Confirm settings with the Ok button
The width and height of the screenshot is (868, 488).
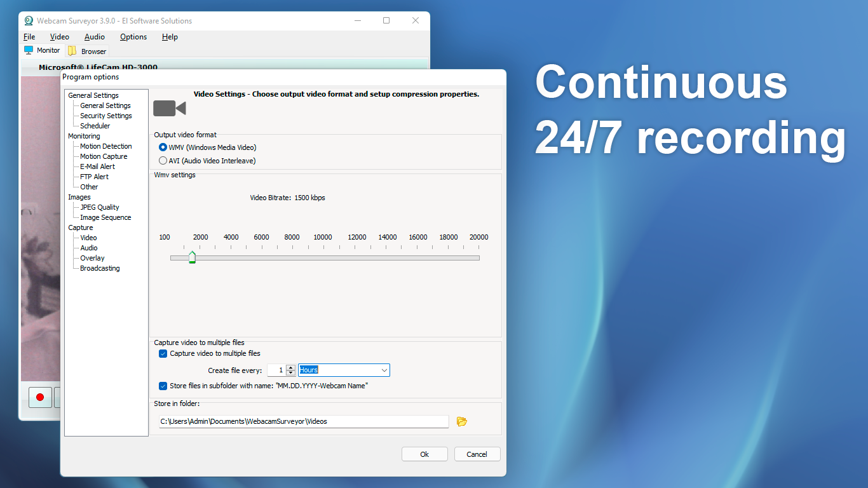(x=424, y=454)
